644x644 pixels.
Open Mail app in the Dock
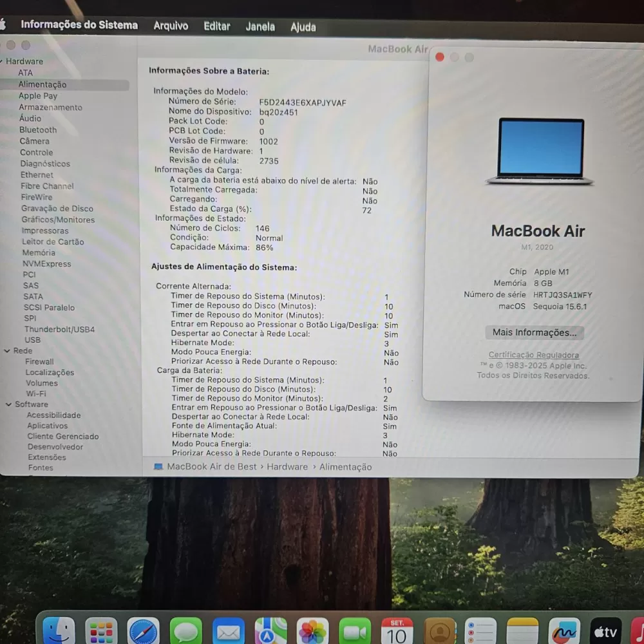[229, 631]
